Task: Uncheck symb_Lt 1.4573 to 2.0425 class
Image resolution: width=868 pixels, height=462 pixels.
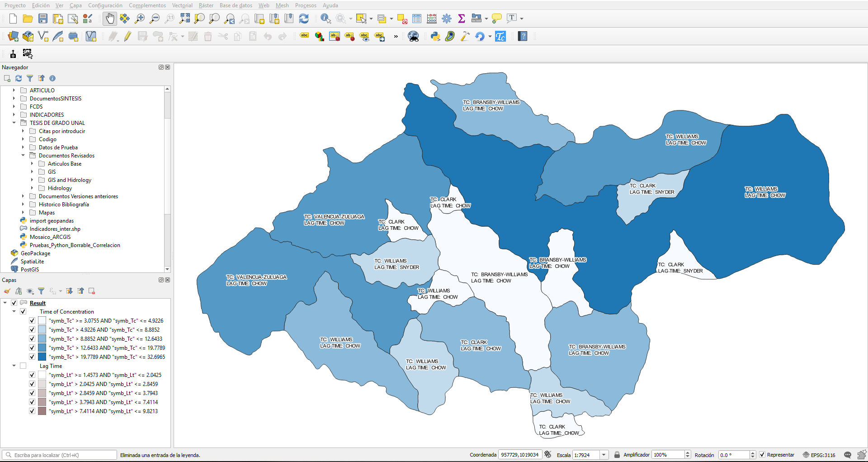Action: (x=32, y=375)
